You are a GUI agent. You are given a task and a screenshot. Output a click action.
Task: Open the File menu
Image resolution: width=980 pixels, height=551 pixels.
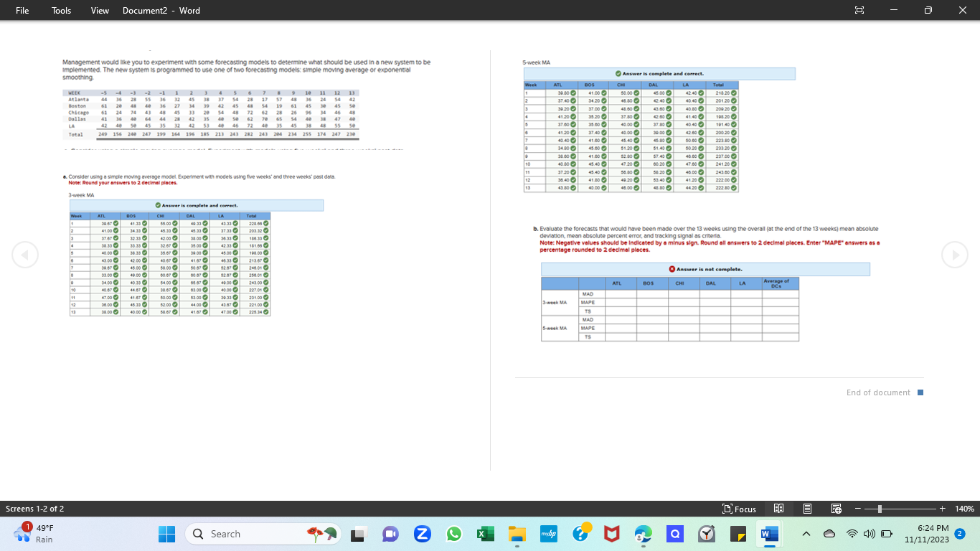(23, 11)
